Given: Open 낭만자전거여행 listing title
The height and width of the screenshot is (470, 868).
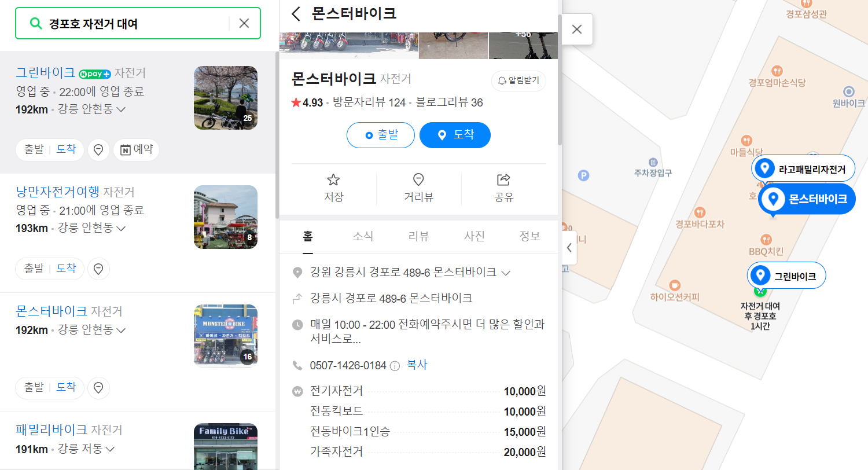Looking at the screenshot, I should pyautogui.click(x=58, y=192).
